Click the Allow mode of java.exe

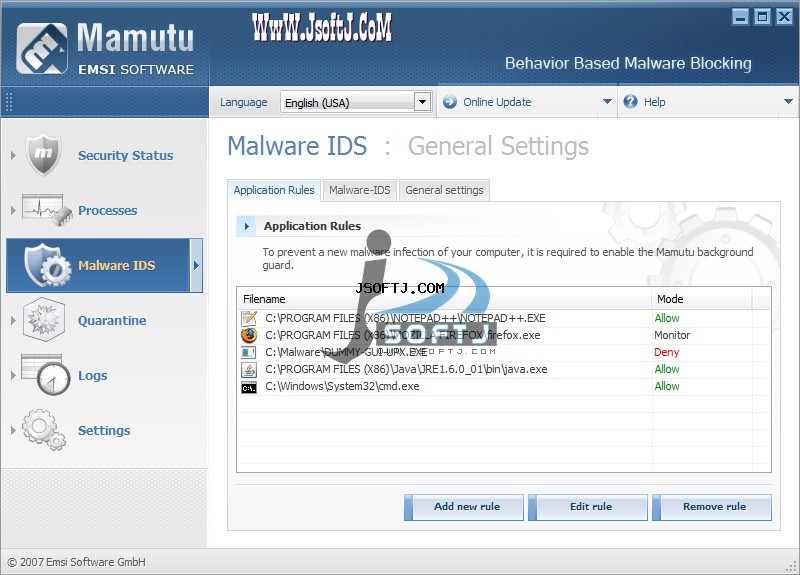667,369
